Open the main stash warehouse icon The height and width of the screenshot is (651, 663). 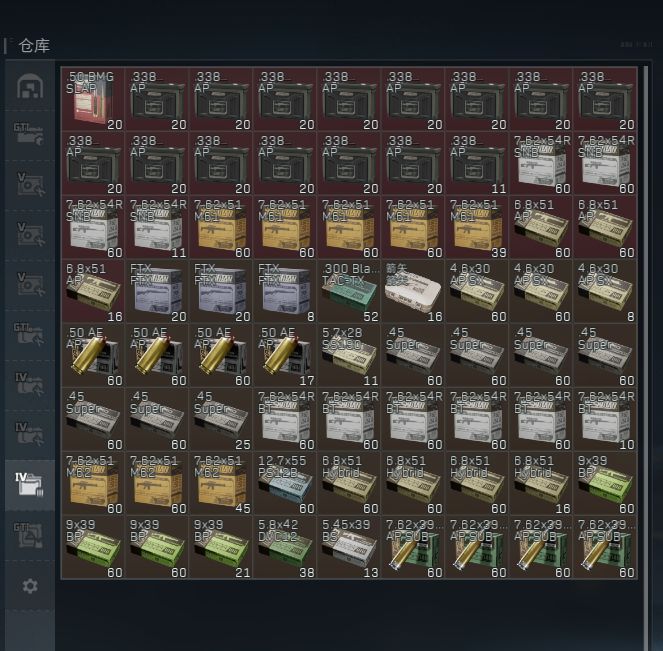30,86
